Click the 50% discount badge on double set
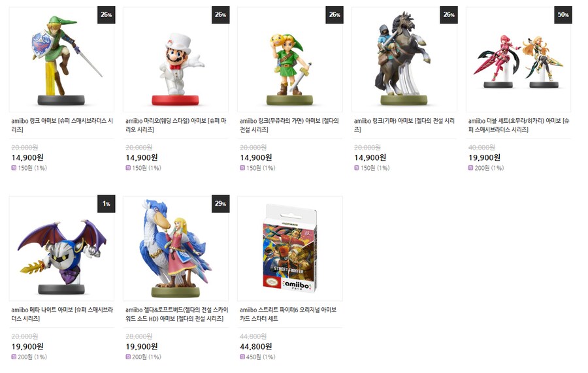The width and height of the screenshot is (588, 373). pyautogui.click(x=563, y=15)
